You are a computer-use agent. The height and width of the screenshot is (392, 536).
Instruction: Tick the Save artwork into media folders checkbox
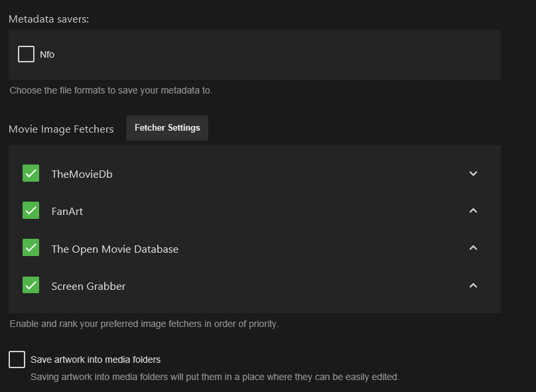[x=17, y=359]
